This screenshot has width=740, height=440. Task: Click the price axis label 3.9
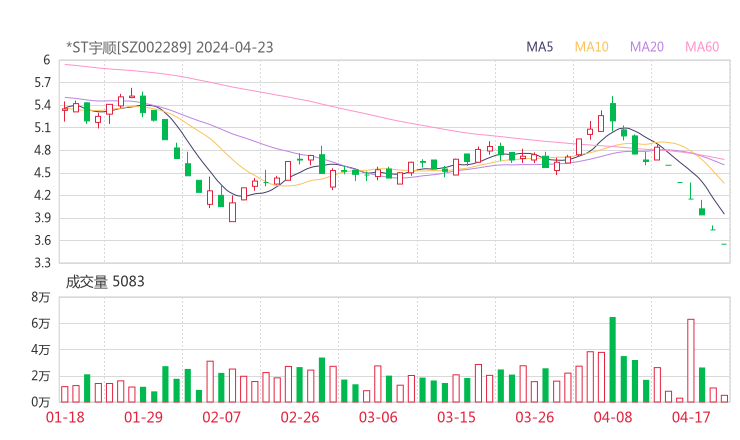(x=42, y=218)
